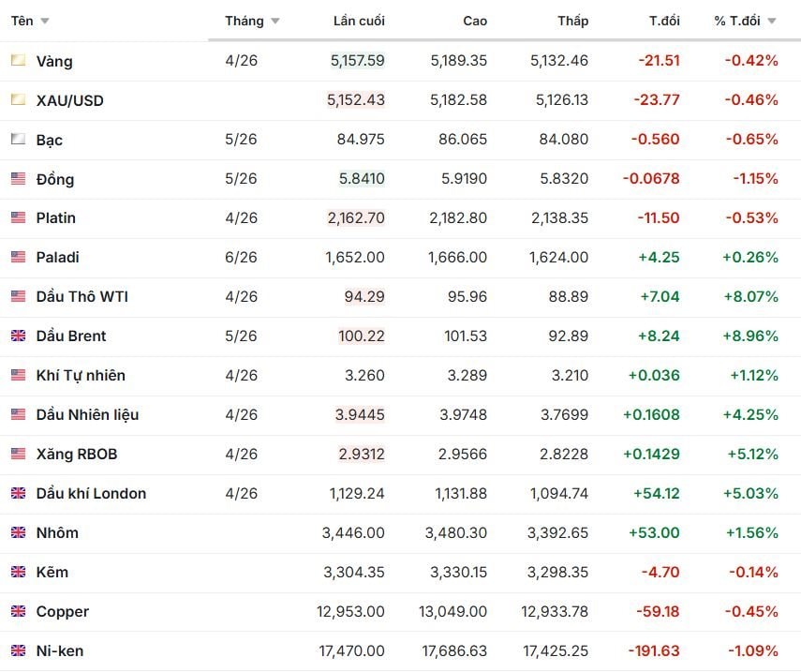This screenshot has height=672, width=801.
Task: Expand the Tháng column dropdown arrow
Action: pyautogui.click(x=274, y=21)
